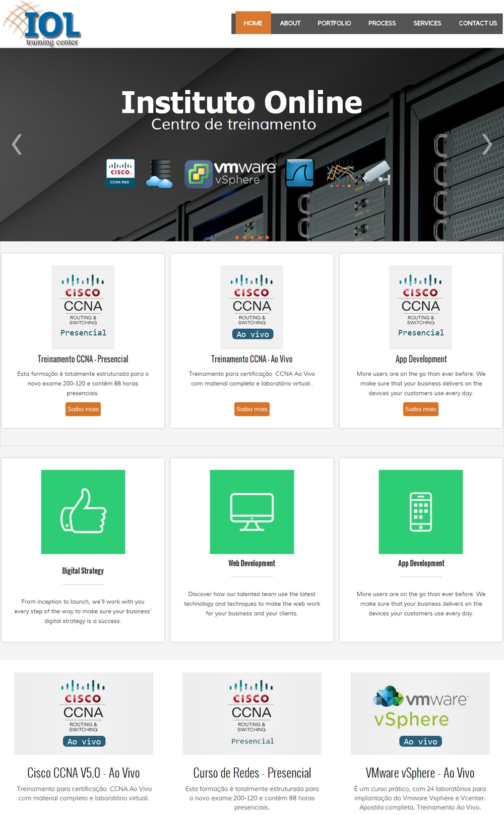Select the first carousel pagination dot
This screenshot has width=504, height=815.
[237, 237]
